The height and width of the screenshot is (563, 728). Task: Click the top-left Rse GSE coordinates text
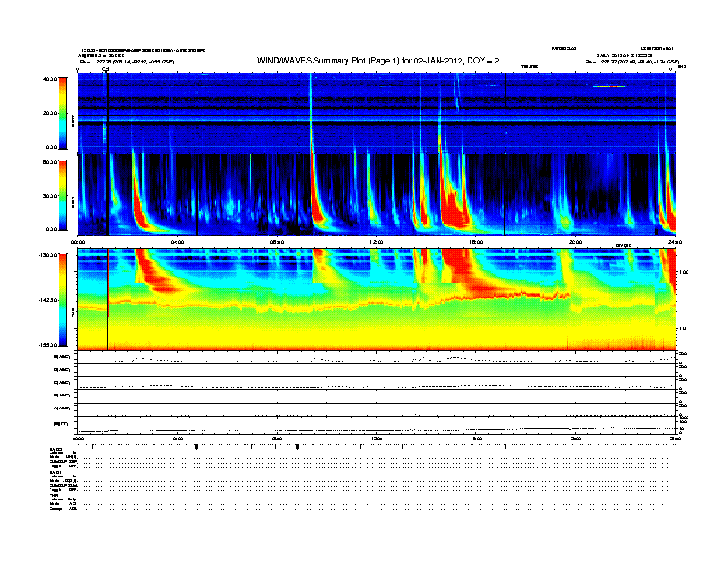coord(127,62)
